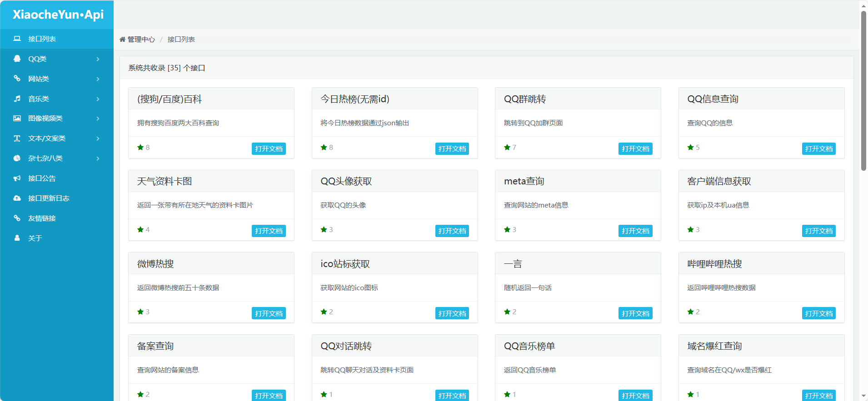
Task: Click the star on 天气资料卡图 card
Action: point(140,229)
